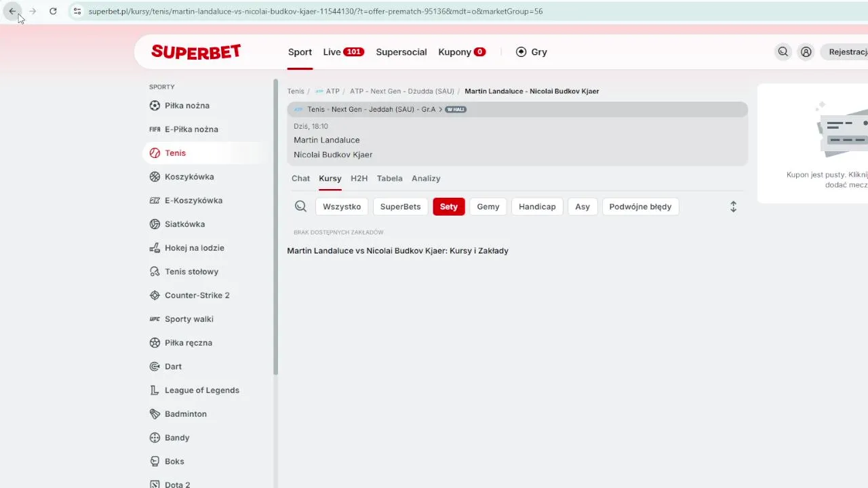Open site info icon in address bar

(x=77, y=11)
